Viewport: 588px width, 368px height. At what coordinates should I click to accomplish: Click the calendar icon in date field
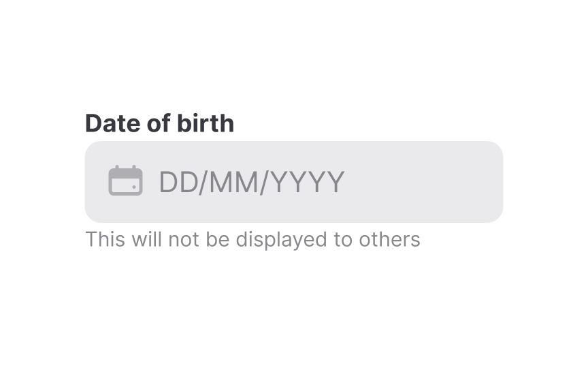click(125, 181)
